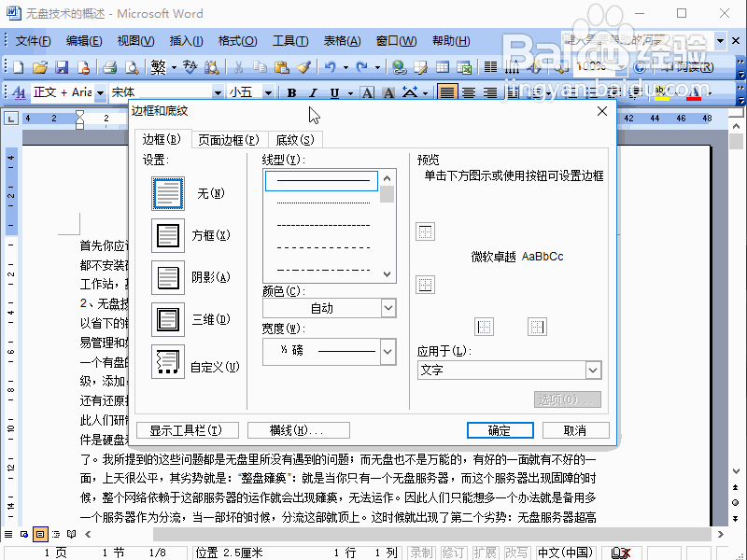This screenshot has width=747, height=560.
Task: Click the Cut scissors icon
Action: (238, 67)
